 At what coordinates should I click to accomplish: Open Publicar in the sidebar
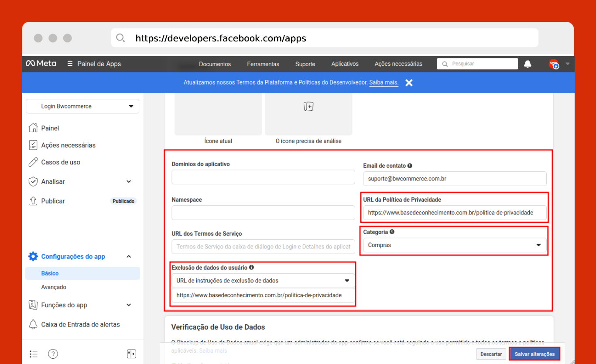coord(53,201)
